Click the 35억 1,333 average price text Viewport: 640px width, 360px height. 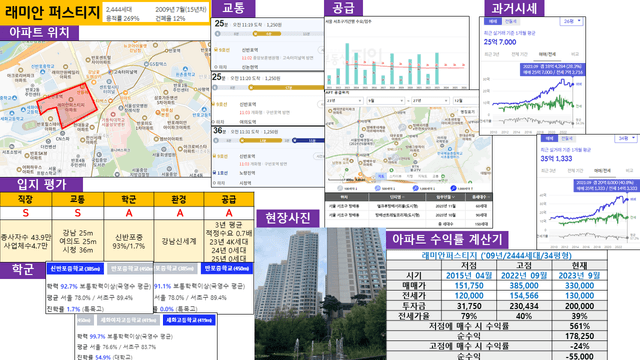(x=556, y=158)
